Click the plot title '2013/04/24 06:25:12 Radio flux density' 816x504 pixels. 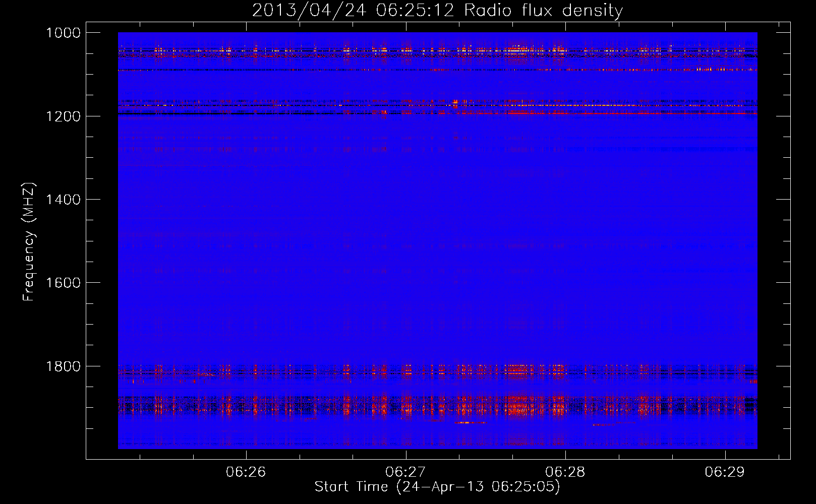[437, 11]
